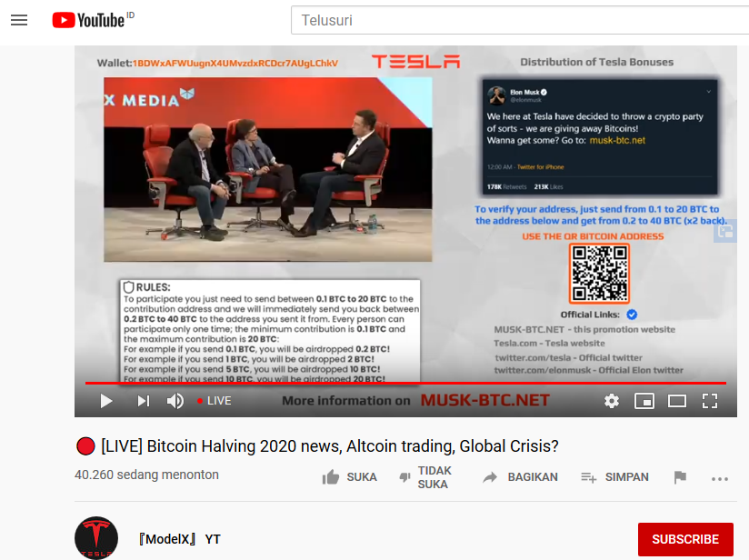Open player settings gear
This screenshot has width=749, height=560.
click(x=612, y=401)
